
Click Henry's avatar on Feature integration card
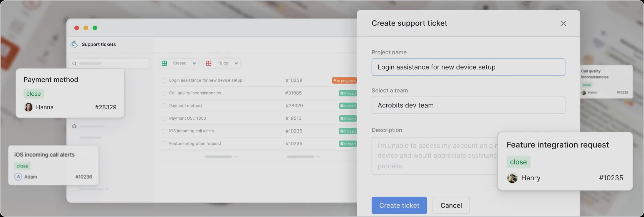tap(512, 178)
